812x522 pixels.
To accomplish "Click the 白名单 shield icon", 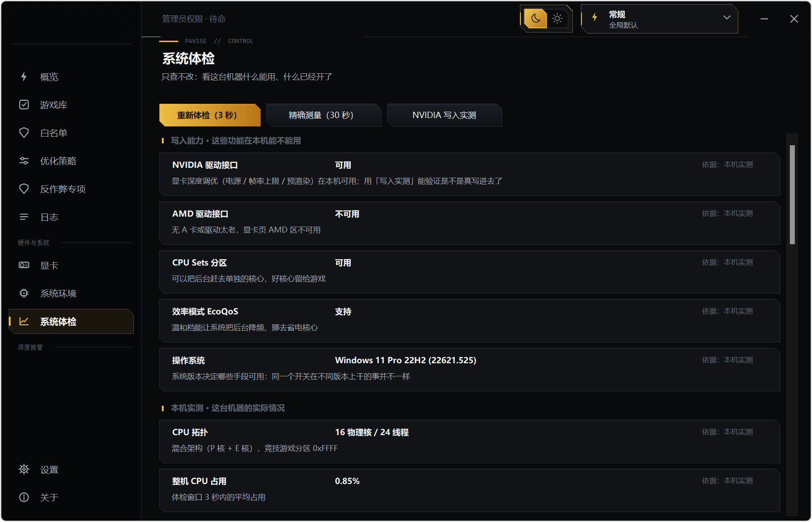I will 24,133.
